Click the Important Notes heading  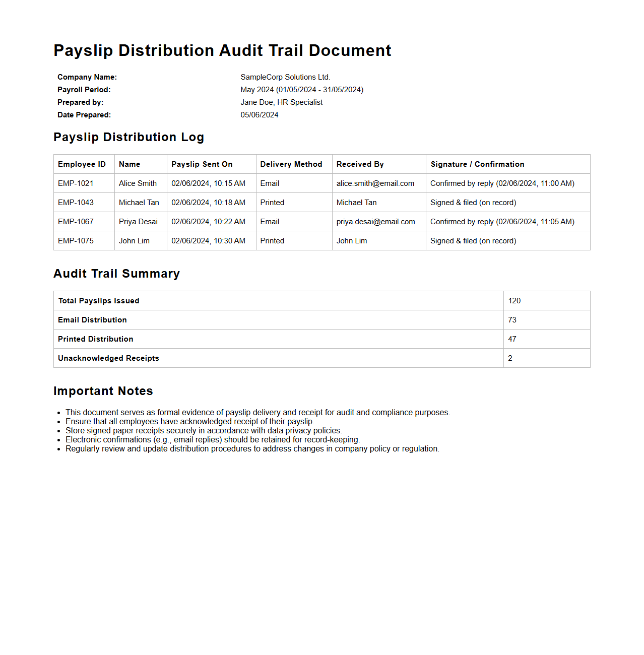[x=103, y=391]
